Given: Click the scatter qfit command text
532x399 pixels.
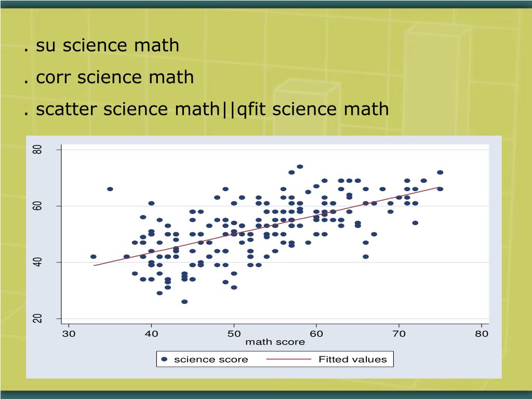Looking at the screenshot, I should [x=206, y=109].
